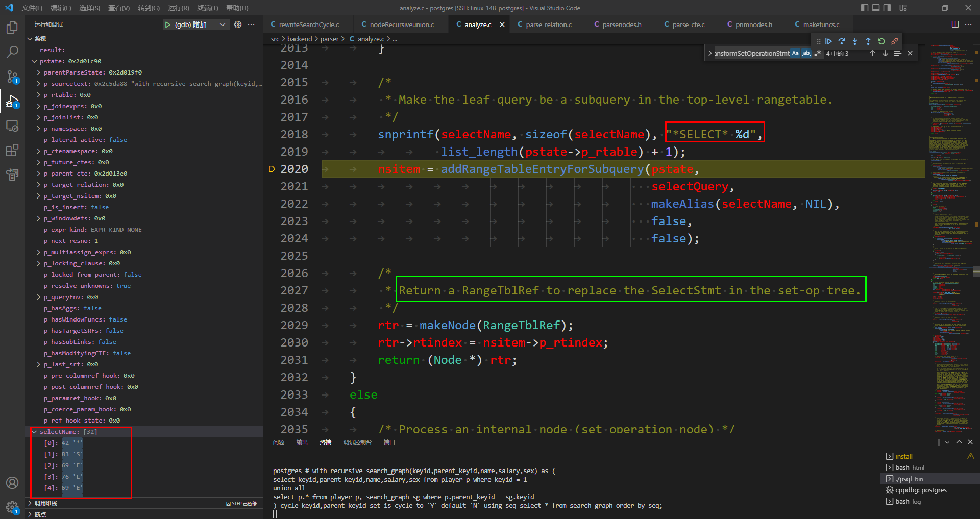Screen dimensions: 980x519
Task: Open launch.json via the gear icon
Action: pos(238,24)
